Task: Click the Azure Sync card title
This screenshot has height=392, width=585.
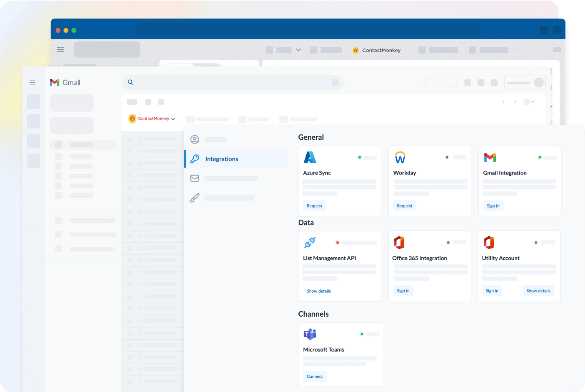Action: [317, 173]
